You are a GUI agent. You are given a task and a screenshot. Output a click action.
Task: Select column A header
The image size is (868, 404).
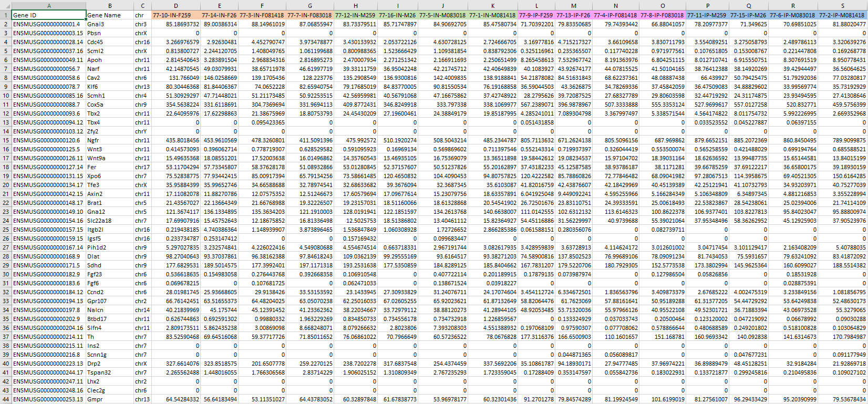point(49,5)
